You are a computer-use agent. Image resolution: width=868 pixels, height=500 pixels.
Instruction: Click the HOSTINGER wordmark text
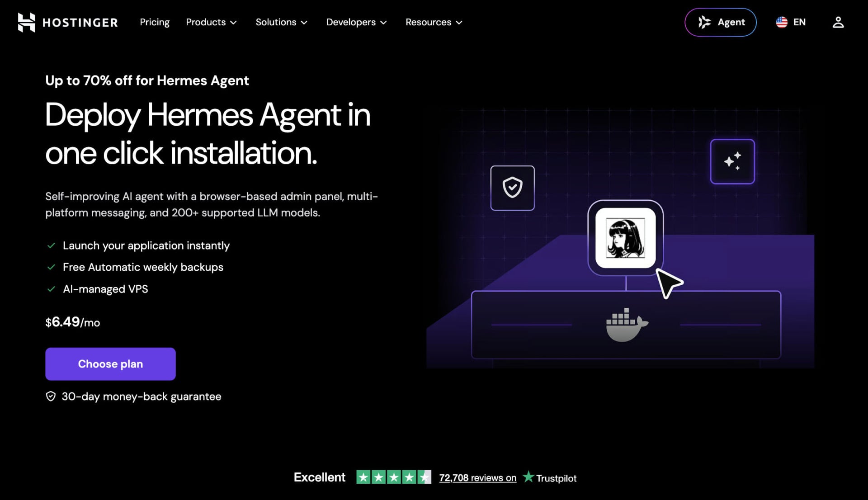point(80,23)
